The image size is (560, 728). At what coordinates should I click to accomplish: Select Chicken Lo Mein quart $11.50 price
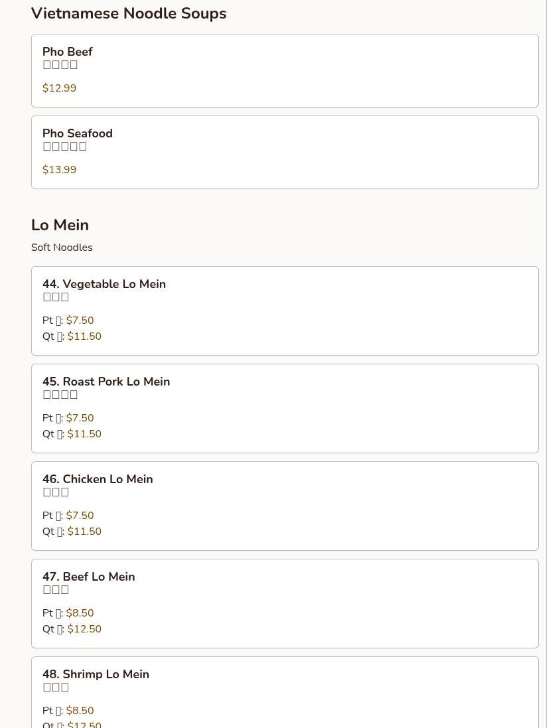[x=84, y=532]
